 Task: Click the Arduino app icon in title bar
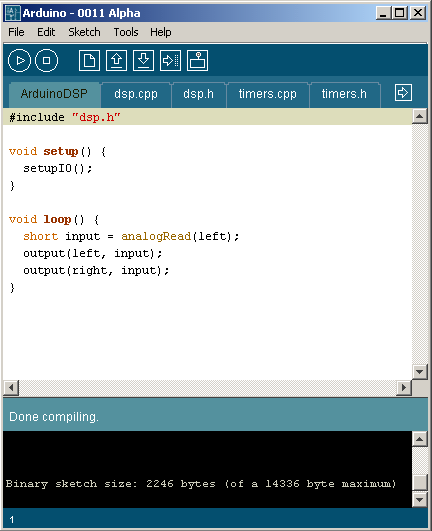(13, 13)
